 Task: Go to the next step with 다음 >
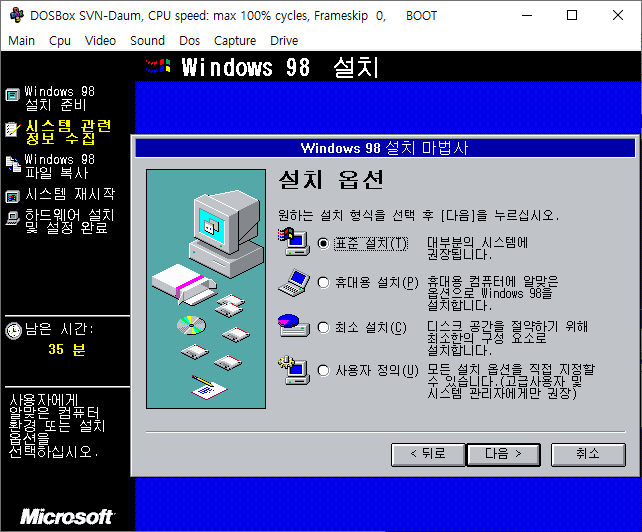pos(504,454)
